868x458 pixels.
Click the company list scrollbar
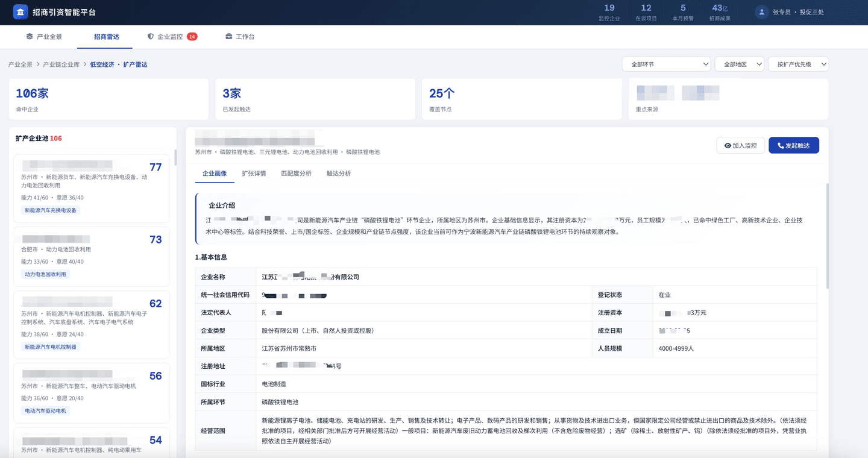coord(175,158)
